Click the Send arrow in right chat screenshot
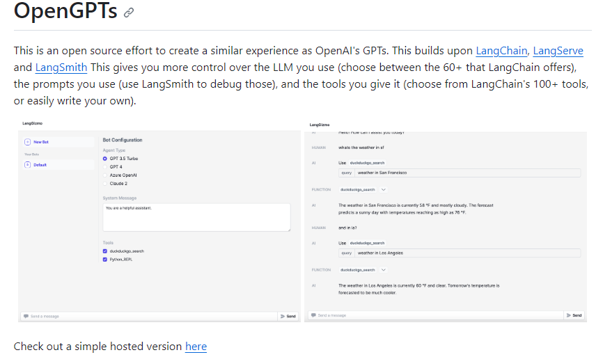This screenshot has height=364, width=603. tap(569, 315)
